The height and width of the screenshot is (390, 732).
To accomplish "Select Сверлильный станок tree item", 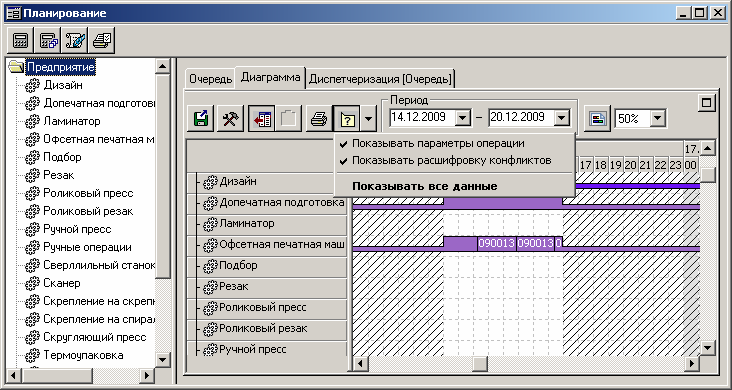I will (99, 265).
